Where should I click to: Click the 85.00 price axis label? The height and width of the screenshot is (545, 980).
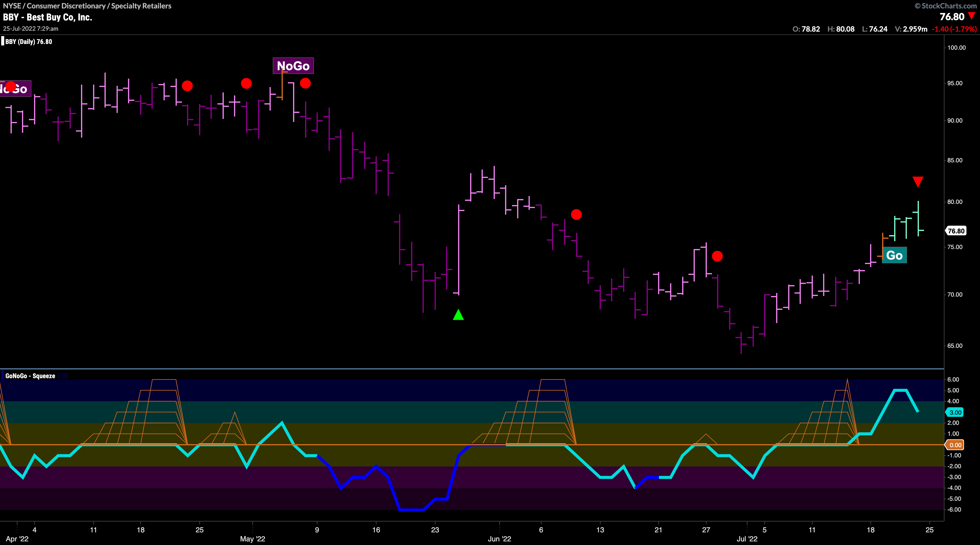tap(955, 160)
